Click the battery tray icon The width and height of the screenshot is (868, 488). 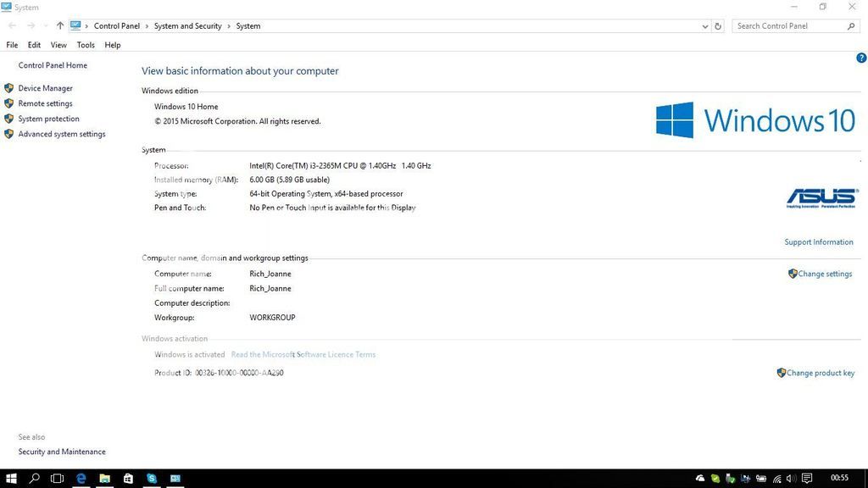tap(761, 478)
